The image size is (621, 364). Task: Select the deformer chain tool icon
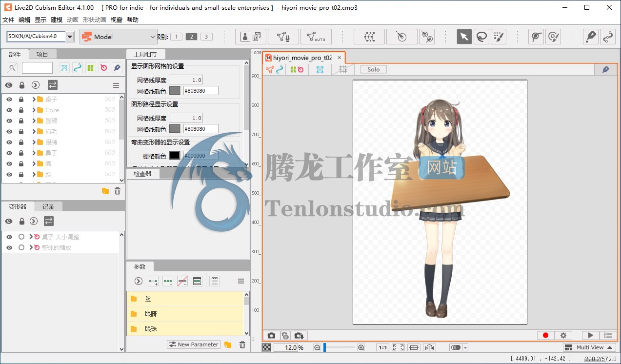pyautogui.click(x=426, y=37)
